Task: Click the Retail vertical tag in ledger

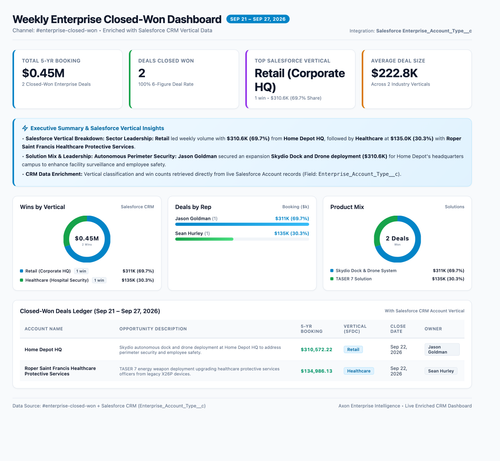Action: [x=353, y=349]
